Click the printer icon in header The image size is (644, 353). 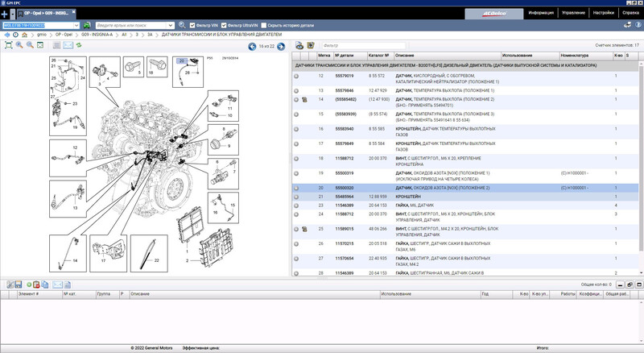(628, 25)
